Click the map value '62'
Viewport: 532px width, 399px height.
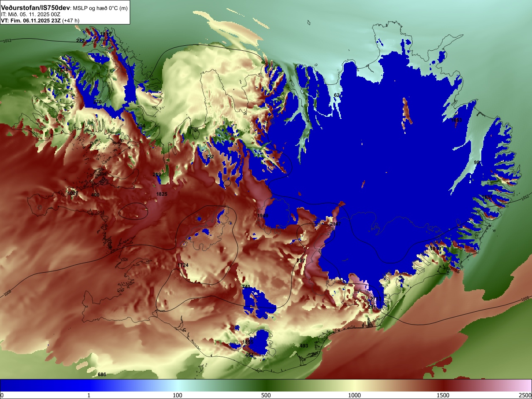point(337,95)
